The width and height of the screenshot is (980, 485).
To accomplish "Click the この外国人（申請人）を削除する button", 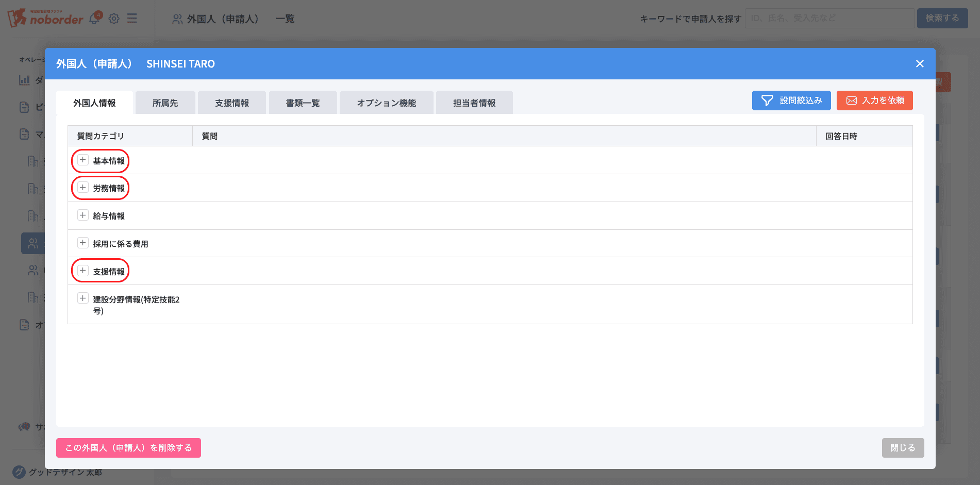I will 128,448.
